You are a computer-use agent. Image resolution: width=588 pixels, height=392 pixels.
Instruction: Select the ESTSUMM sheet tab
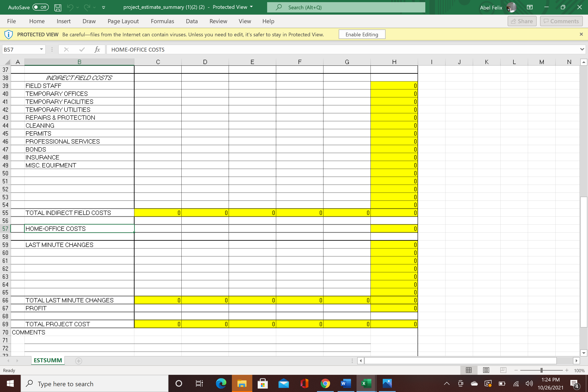[x=48, y=360]
